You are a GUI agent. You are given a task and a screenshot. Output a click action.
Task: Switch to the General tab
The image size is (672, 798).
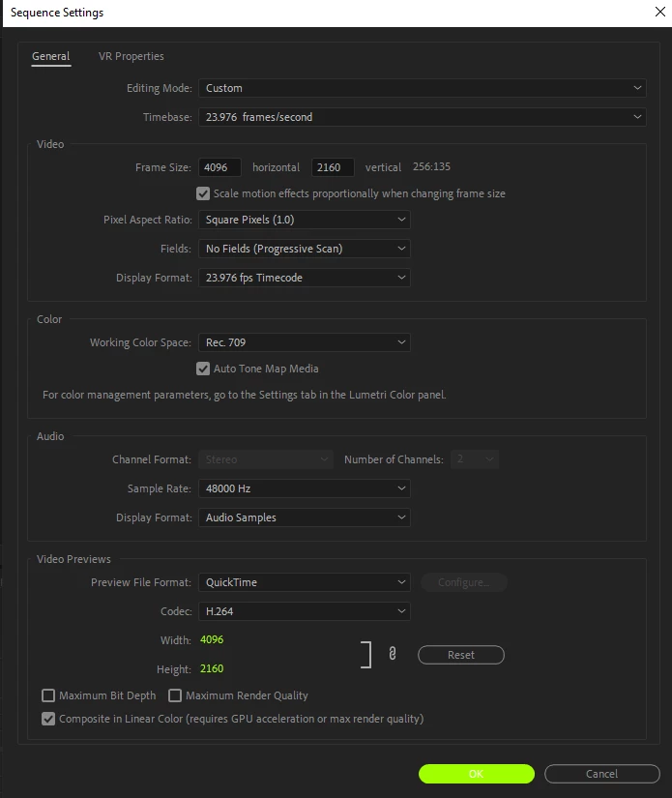click(x=51, y=56)
